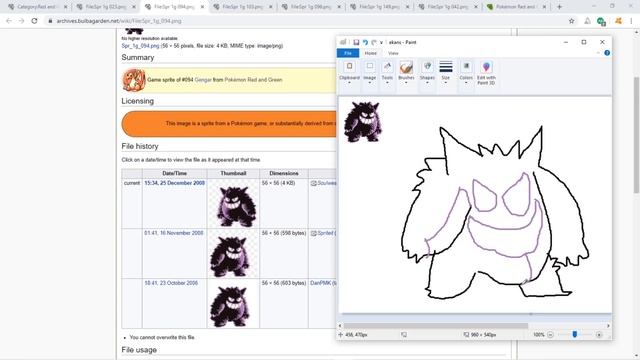The height and width of the screenshot is (360, 640).
Task: Click the Gengar link in summary
Action: tap(203, 80)
